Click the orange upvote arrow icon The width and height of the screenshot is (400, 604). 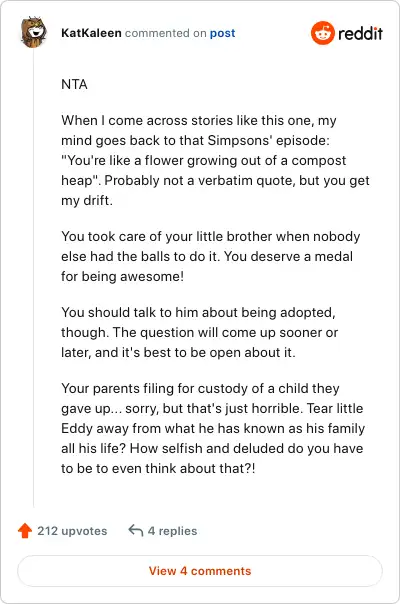(25, 530)
